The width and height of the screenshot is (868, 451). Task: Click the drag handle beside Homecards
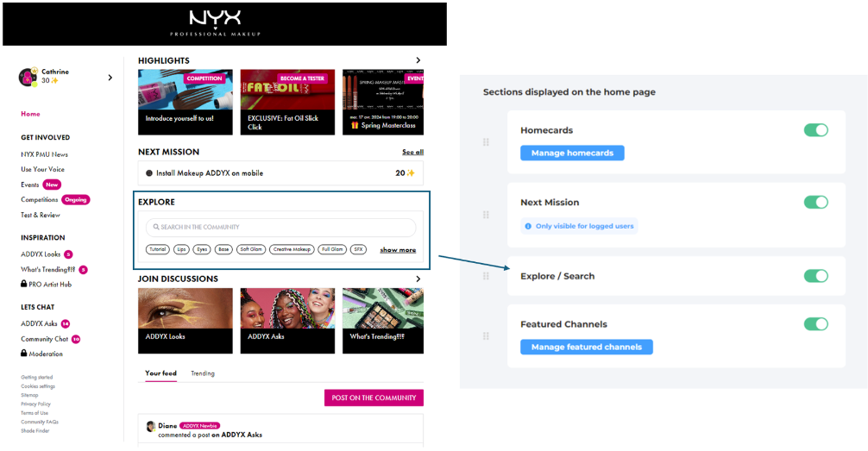[x=486, y=142]
